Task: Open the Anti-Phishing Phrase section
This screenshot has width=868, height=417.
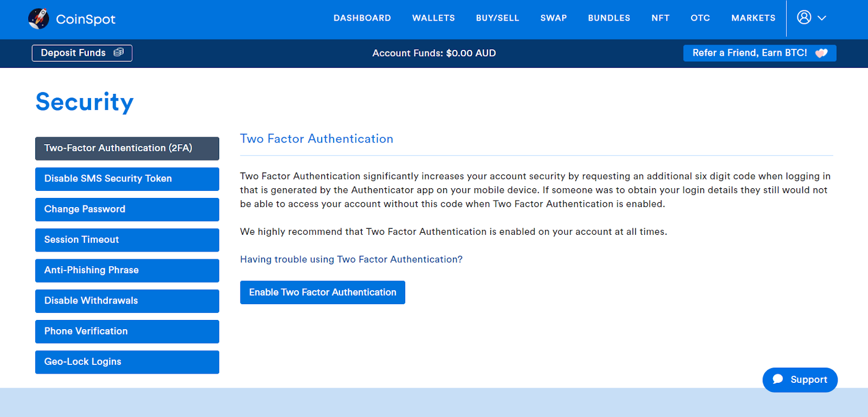Action: [127, 270]
